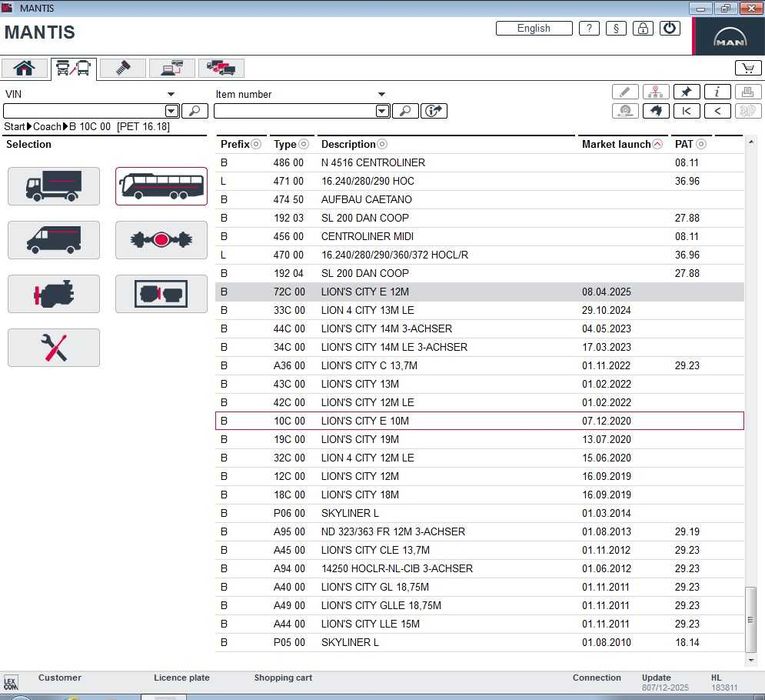Viewport: 765px width, 700px height.
Task: Select row LION 4 CITY 13M LE
Action: [x=480, y=310]
